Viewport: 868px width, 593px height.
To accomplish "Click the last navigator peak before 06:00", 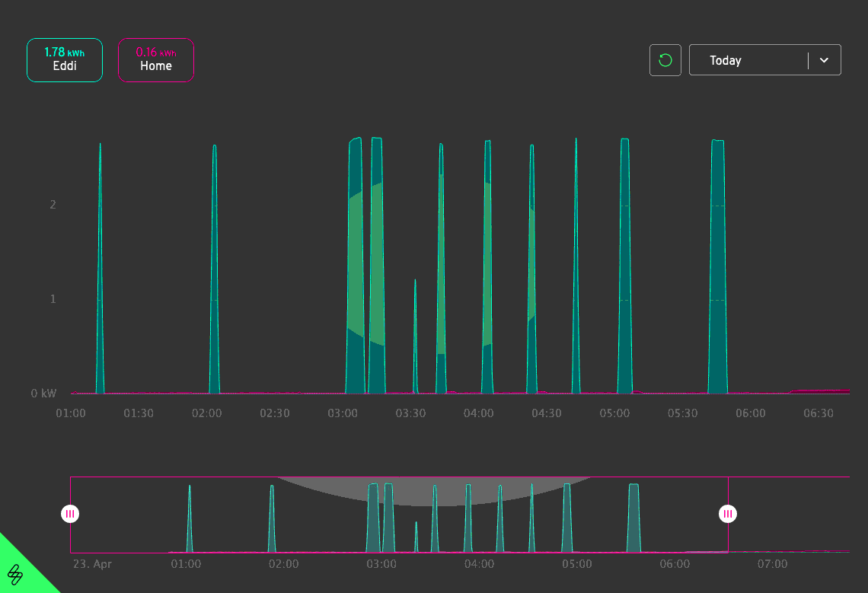I will [633, 525].
